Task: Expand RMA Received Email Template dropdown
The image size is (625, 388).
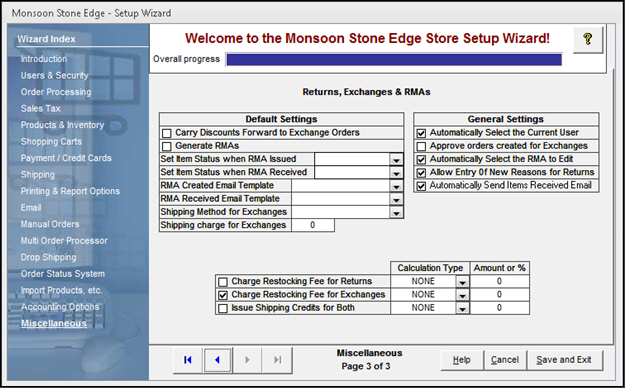Action: pyautogui.click(x=396, y=199)
